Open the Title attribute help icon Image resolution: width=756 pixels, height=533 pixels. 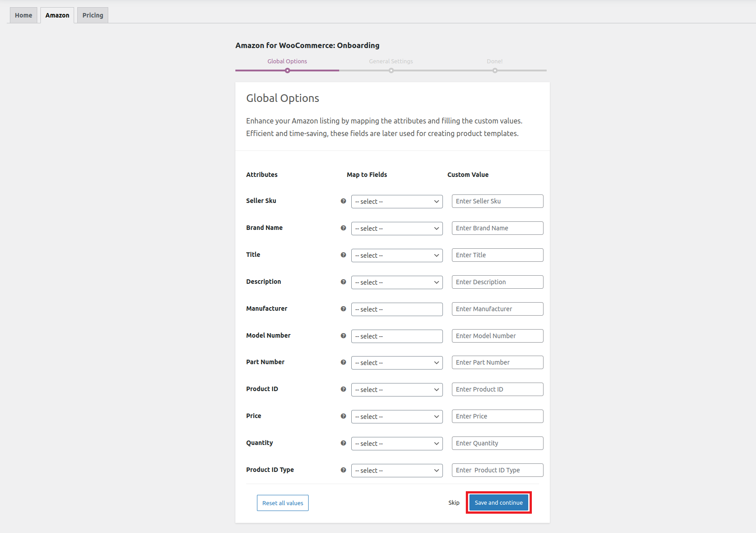point(343,255)
